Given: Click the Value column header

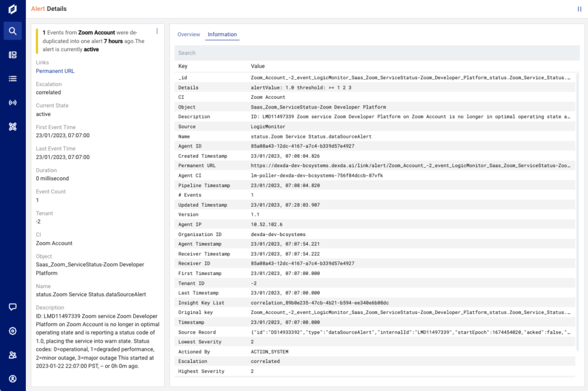Looking at the screenshot, I should point(258,66).
